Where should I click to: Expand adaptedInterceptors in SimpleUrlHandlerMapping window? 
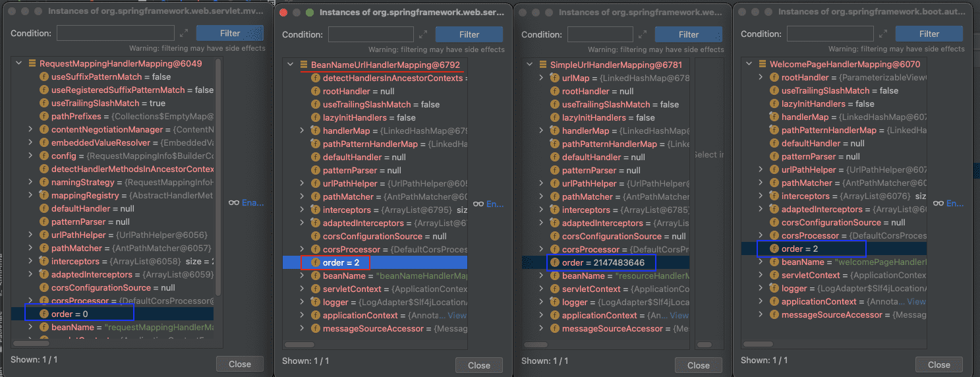[541, 223]
